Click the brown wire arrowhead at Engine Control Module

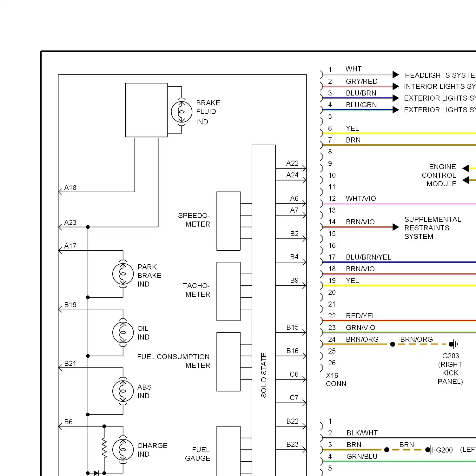(x=466, y=180)
